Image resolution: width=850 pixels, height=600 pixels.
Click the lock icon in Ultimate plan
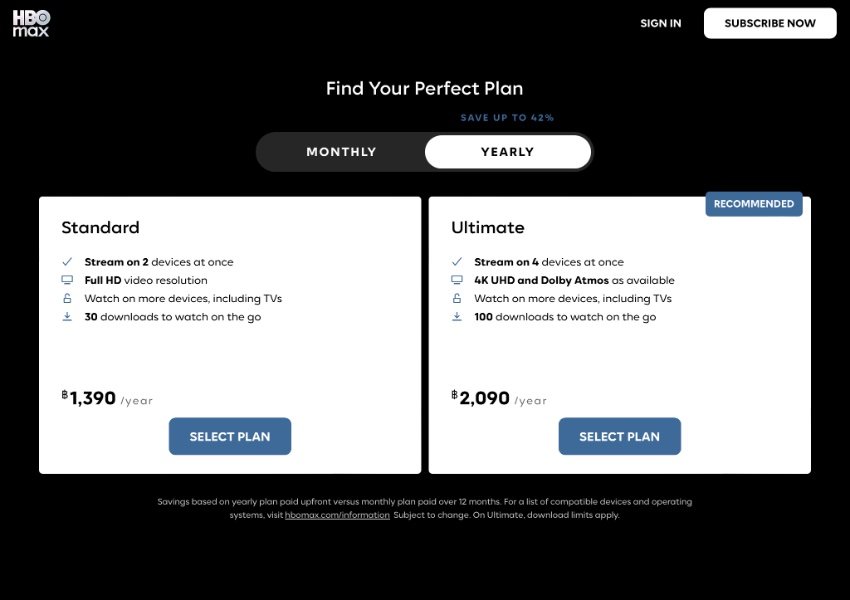457,298
